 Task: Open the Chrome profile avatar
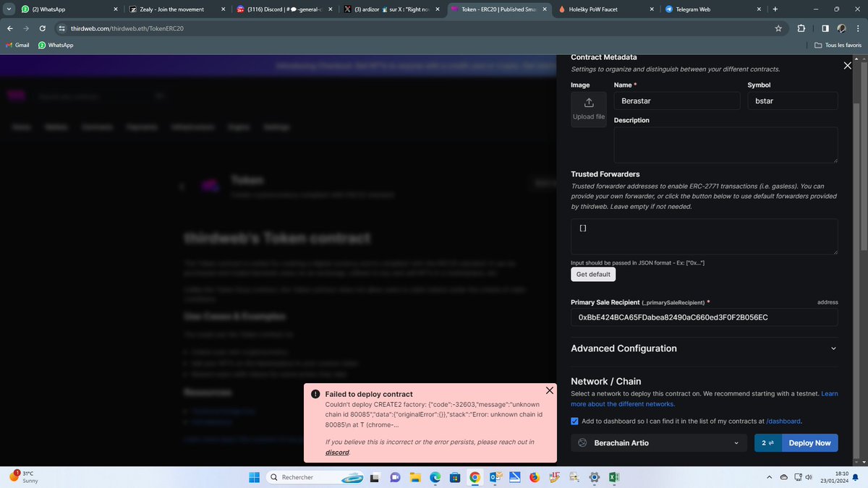[841, 28]
